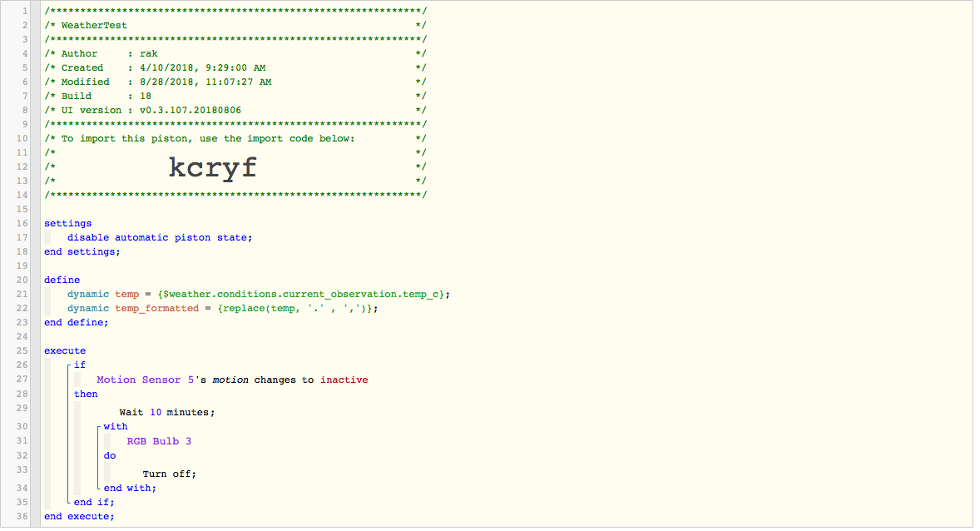Select the 'Motion Sensor 5' device
This screenshot has width=980, height=531.
[x=145, y=380]
